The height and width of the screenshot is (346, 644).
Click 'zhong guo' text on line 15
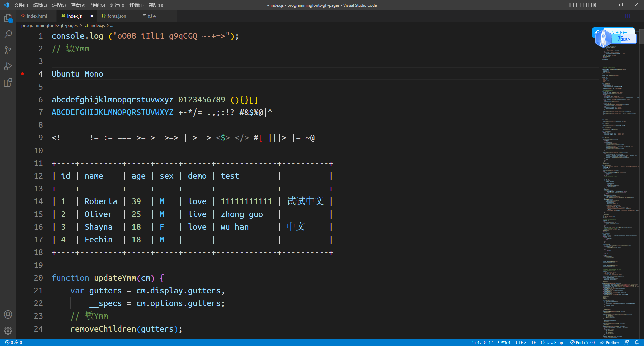coord(242,214)
